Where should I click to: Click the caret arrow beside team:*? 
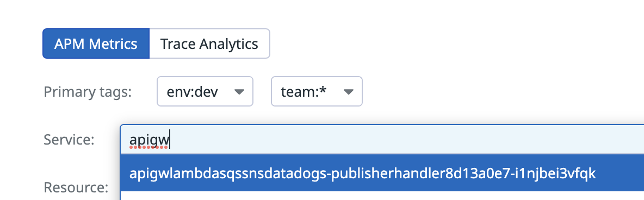click(348, 92)
